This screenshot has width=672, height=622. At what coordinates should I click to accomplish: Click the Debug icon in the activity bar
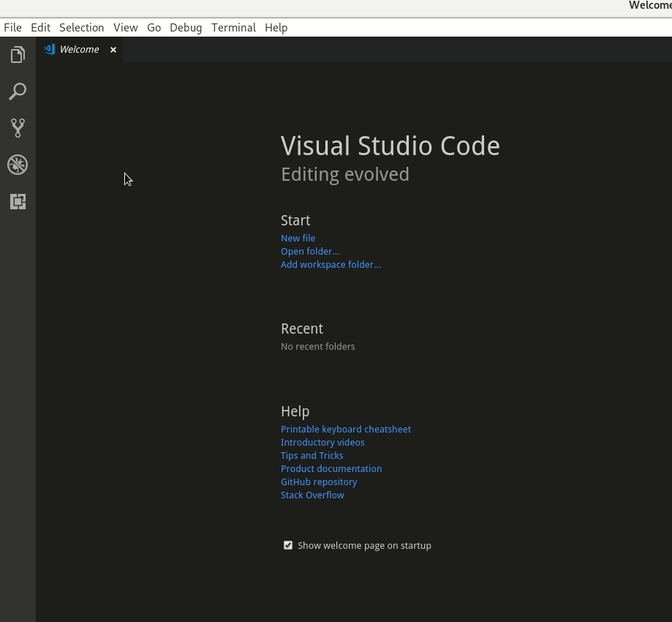[18, 164]
